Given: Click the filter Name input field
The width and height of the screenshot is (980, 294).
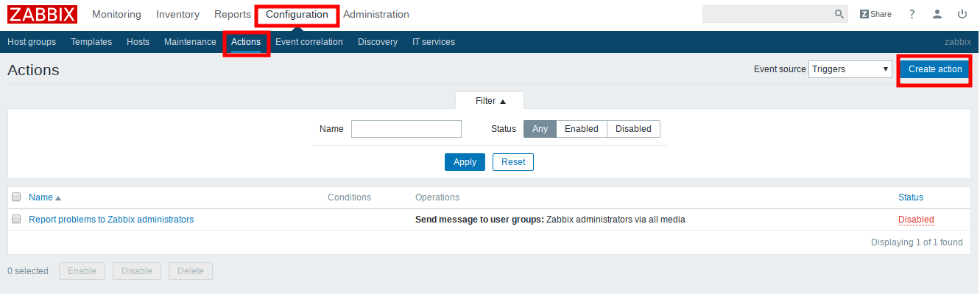Looking at the screenshot, I should 406,129.
